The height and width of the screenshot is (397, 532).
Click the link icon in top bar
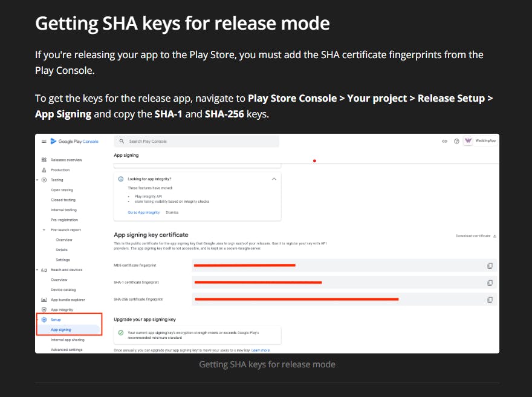point(445,141)
